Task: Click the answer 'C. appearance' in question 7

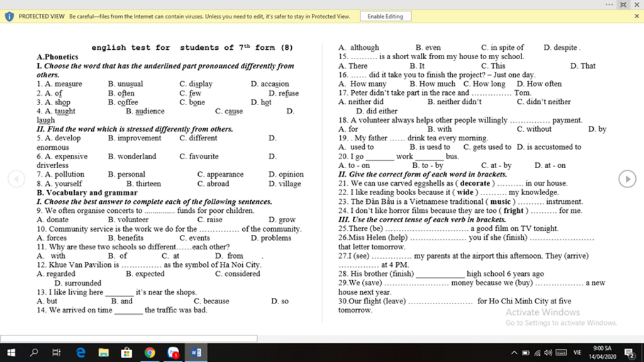Action: pos(220,174)
